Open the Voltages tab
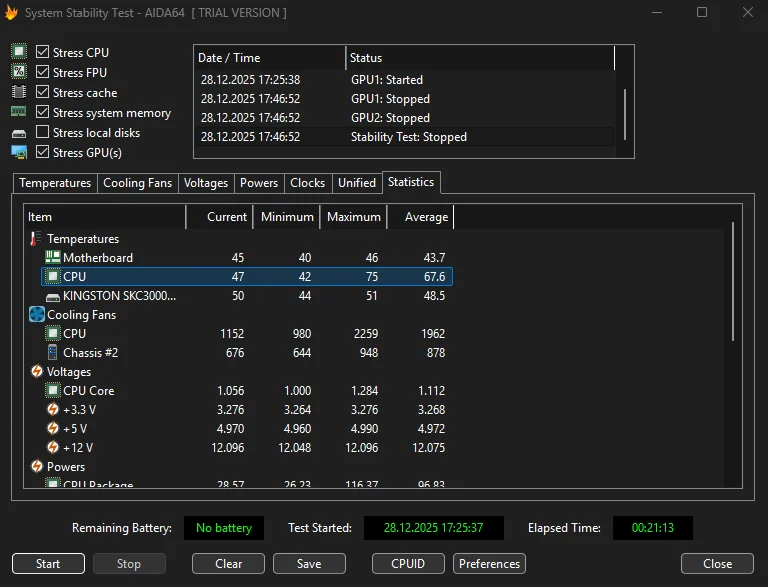The height and width of the screenshot is (587, 768). click(x=206, y=183)
